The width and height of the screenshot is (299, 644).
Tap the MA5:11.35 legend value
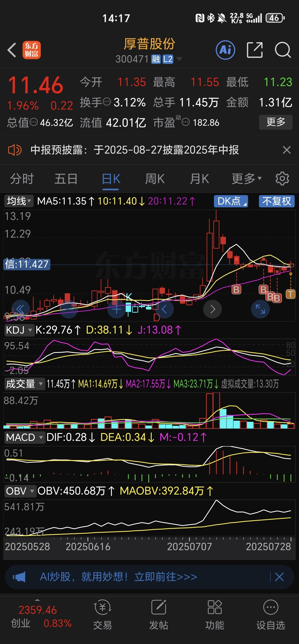tap(66, 201)
